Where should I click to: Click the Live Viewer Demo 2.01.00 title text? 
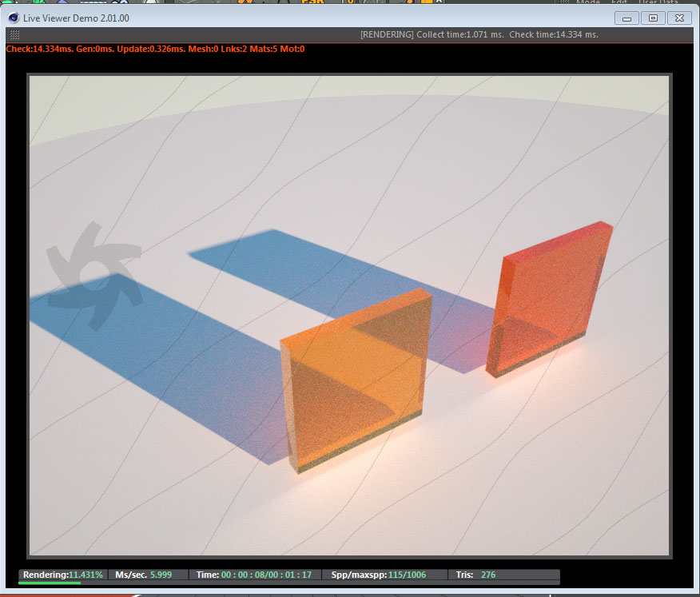click(x=76, y=18)
